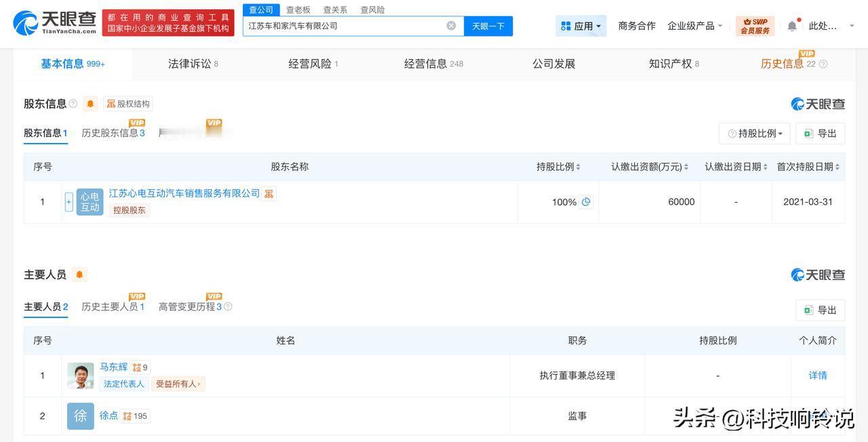Switch to 查老板 search tab
868x442 pixels.
pyautogui.click(x=298, y=9)
